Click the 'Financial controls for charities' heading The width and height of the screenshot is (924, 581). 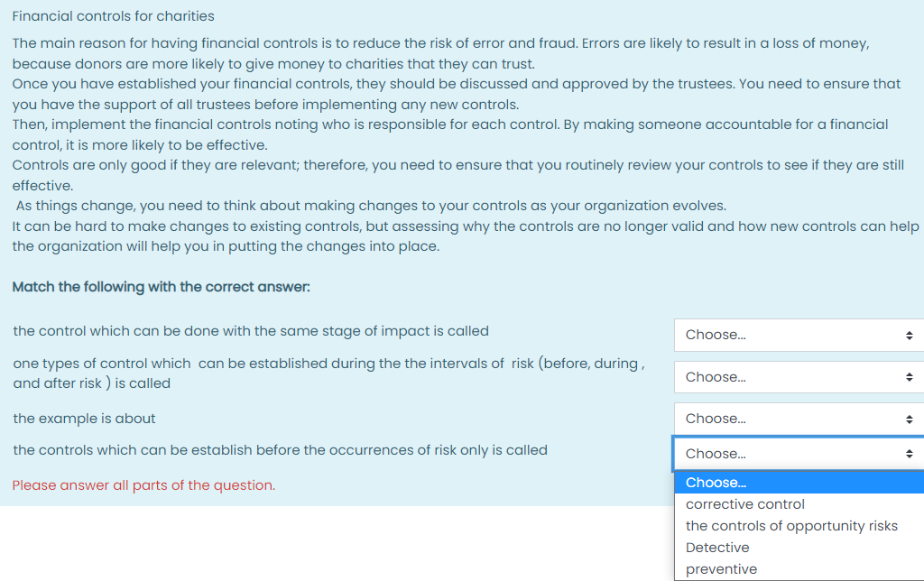point(113,16)
